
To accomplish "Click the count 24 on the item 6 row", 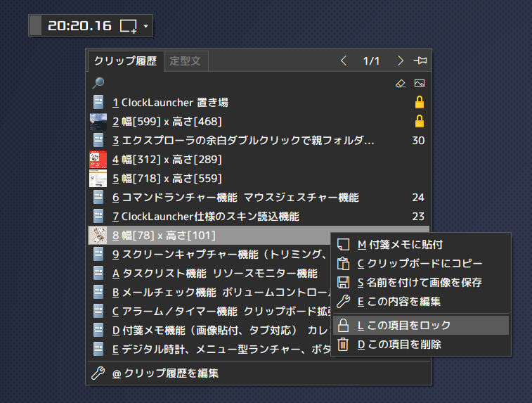I will (418, 197).
